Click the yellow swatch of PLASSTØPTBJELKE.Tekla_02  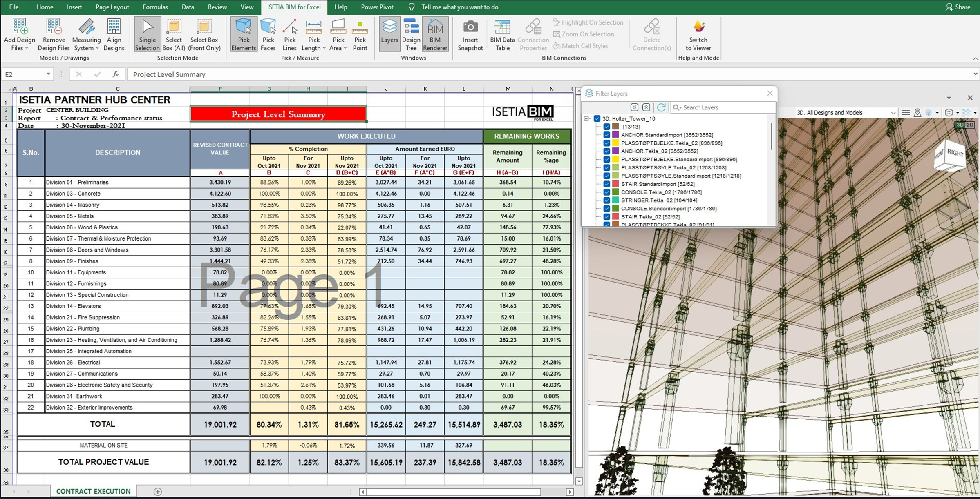pyautogui.click(x=615, y=143)
